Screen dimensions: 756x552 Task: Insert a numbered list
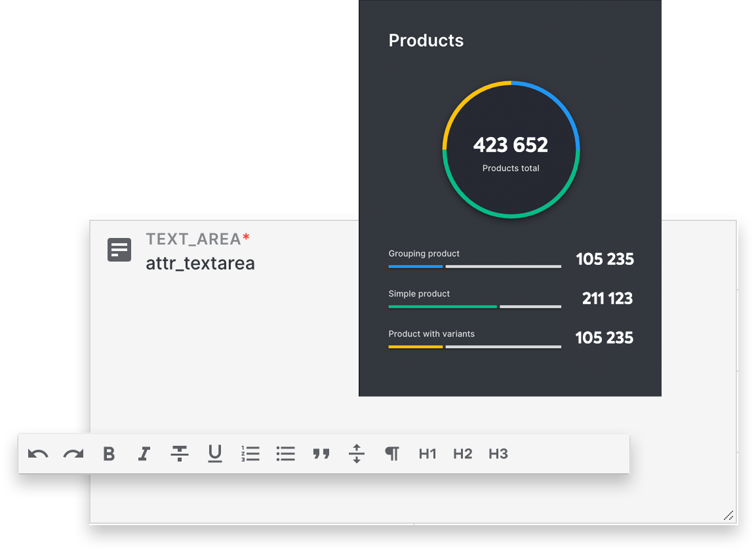coord(250,454)
